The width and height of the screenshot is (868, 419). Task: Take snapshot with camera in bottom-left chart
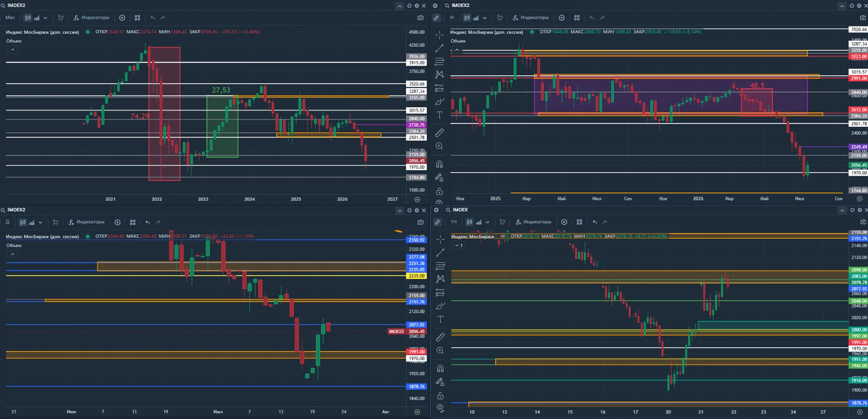pyautogui.click(x=420, y=222)
